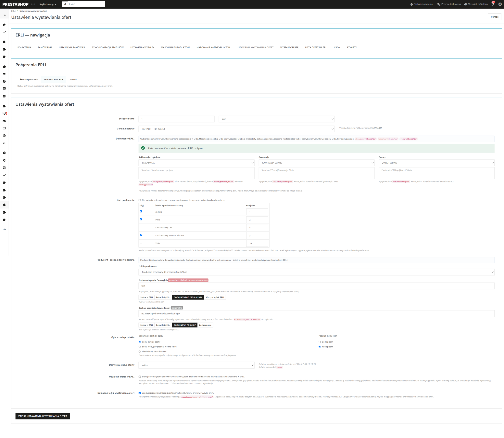This screenshot has height=438, width=504.
Task: Click the Osoba / podmiot odpowiedzialny field
Action: click(316, 314)
